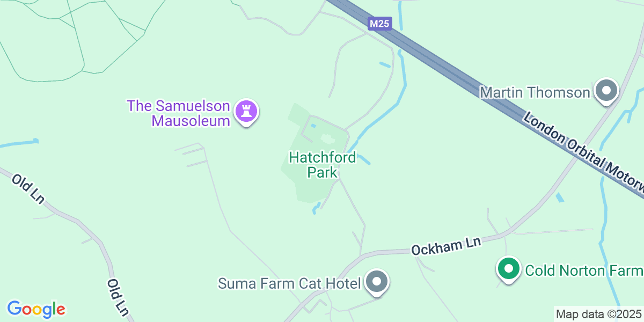
Task: Click the upper Old Ln road label
Action: point(28,188)
